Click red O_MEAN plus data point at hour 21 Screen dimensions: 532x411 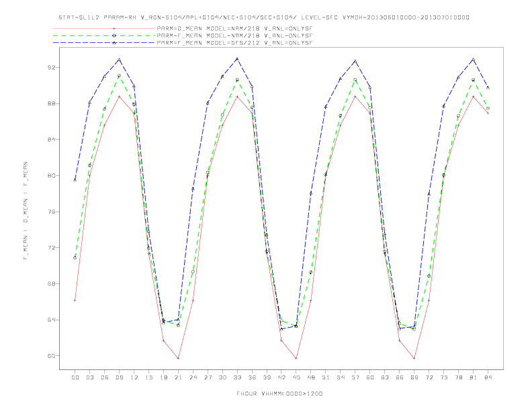178,358
